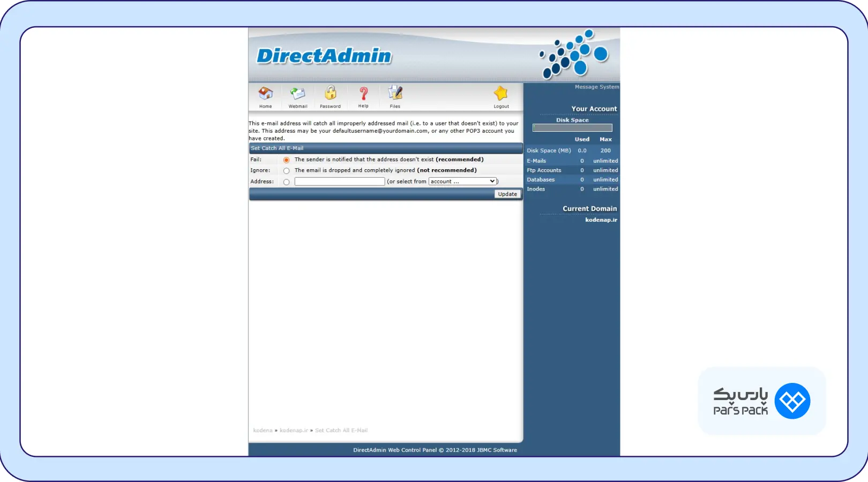Select the Fail radio option
868x482 pixels.
click(x=287, y=160)
